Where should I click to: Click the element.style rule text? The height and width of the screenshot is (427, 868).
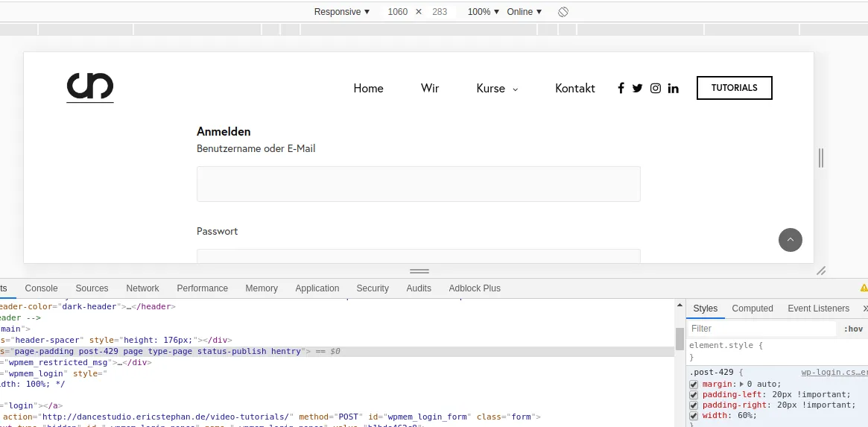click(726, 346)
